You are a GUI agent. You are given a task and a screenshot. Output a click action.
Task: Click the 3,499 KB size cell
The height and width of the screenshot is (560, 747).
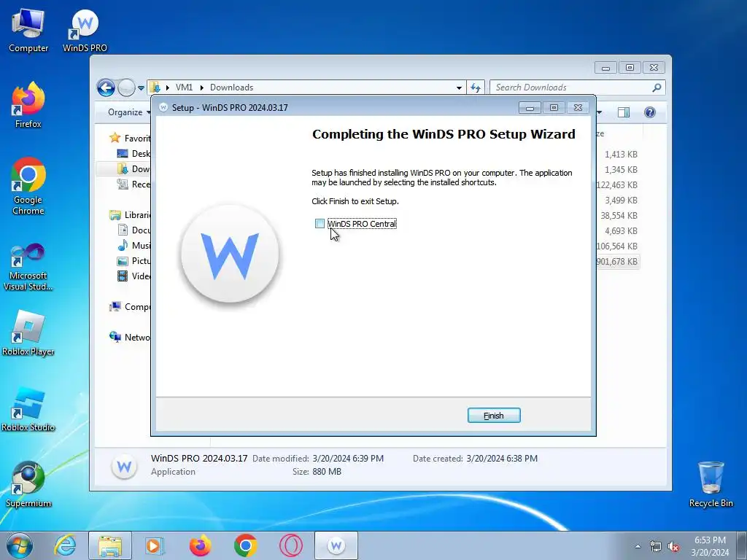[x=621, y=200]
